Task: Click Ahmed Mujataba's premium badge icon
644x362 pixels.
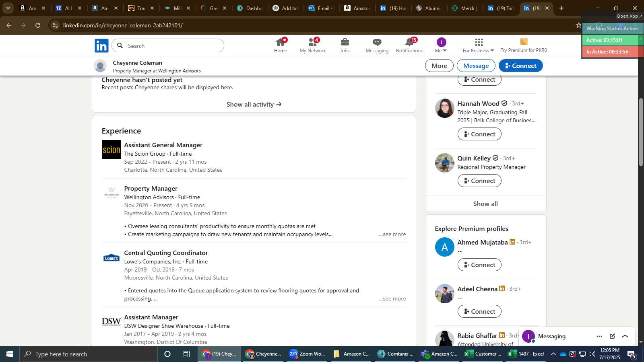Action: click(512, 242)
